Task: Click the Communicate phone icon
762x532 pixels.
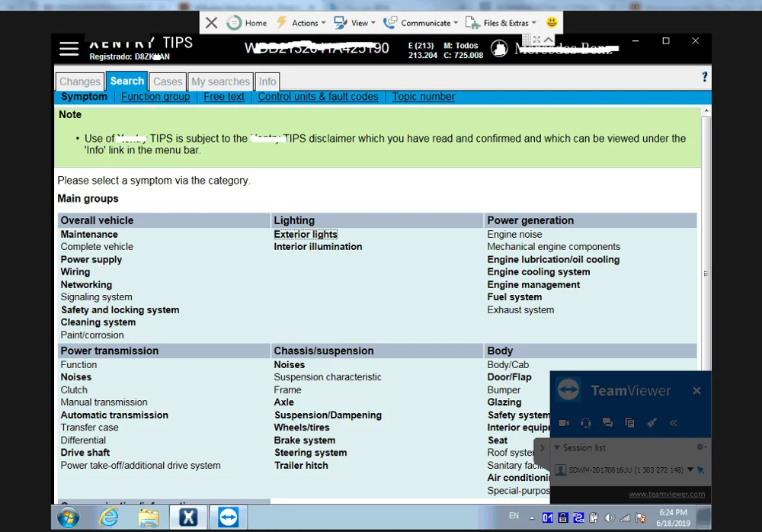Action: [390, 22]
